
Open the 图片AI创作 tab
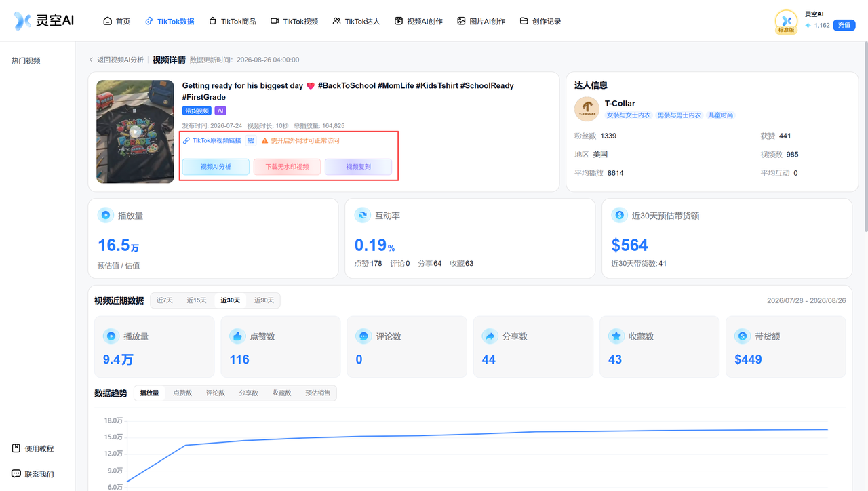(481, 21)
